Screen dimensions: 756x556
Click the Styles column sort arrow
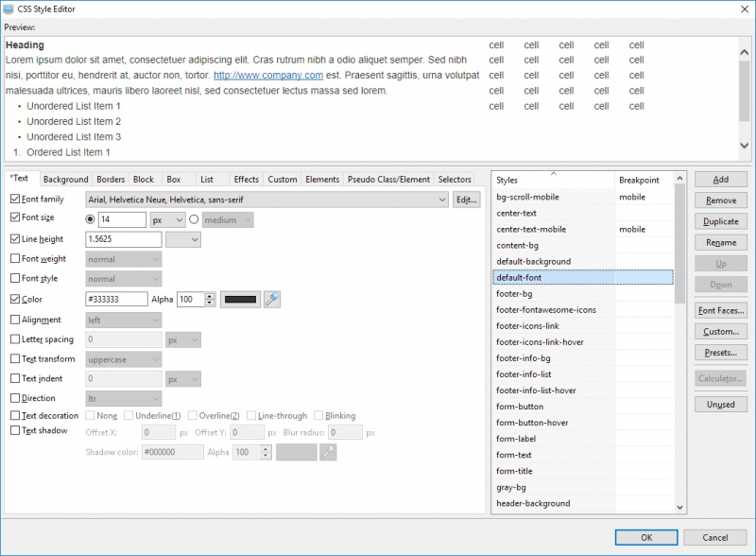click(x=553, y=174)
